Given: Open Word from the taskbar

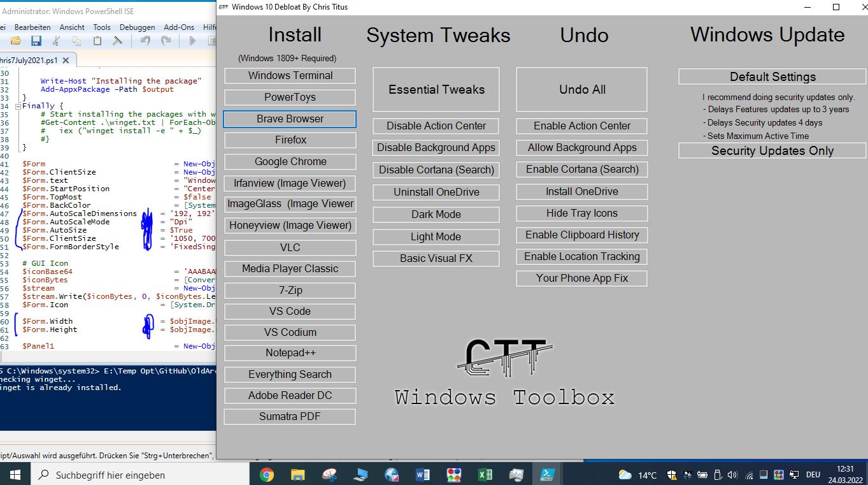Looking at the screenshot, I should point(422,475).
